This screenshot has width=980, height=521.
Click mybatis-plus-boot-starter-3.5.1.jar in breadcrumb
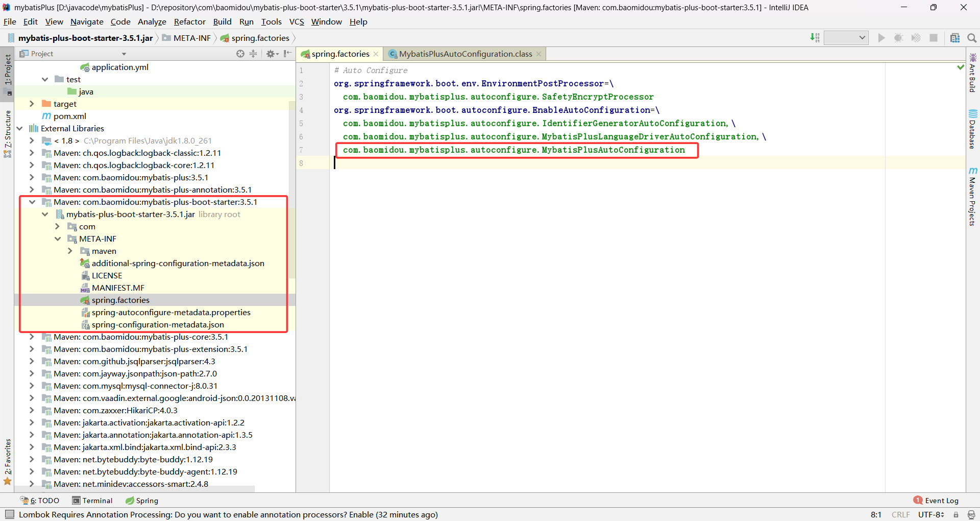(85, 38)
